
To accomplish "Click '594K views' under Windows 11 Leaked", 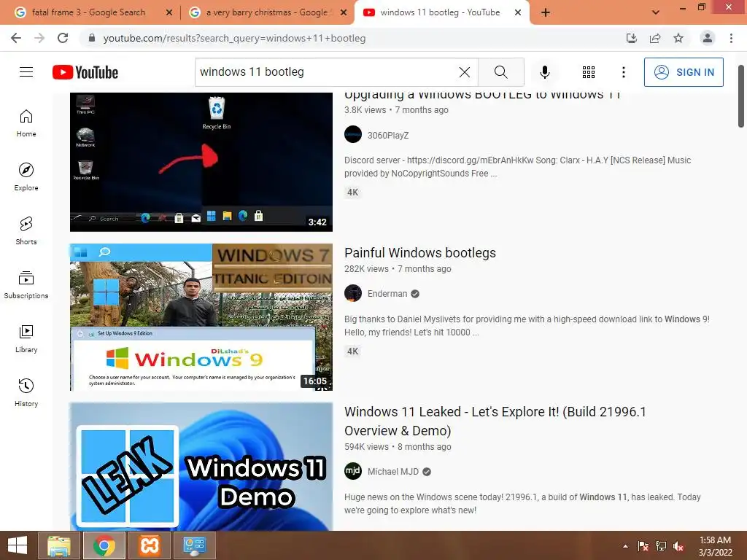I will [x=366, y=447].
